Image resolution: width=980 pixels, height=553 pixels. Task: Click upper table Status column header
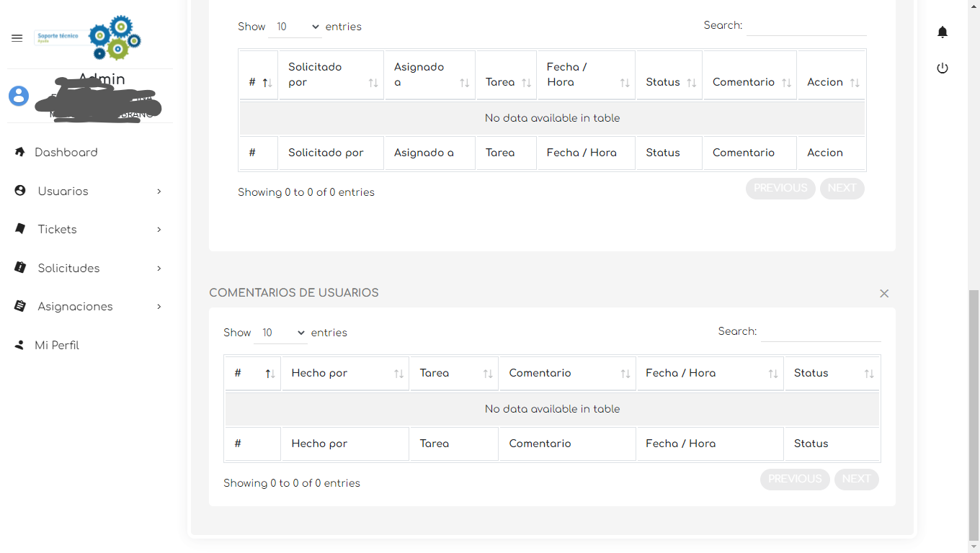(669, 75)
